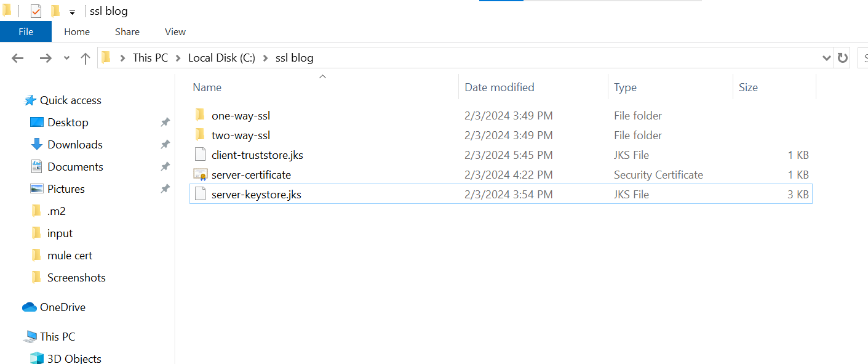Open the File menu tab

(x=26, y=31)
